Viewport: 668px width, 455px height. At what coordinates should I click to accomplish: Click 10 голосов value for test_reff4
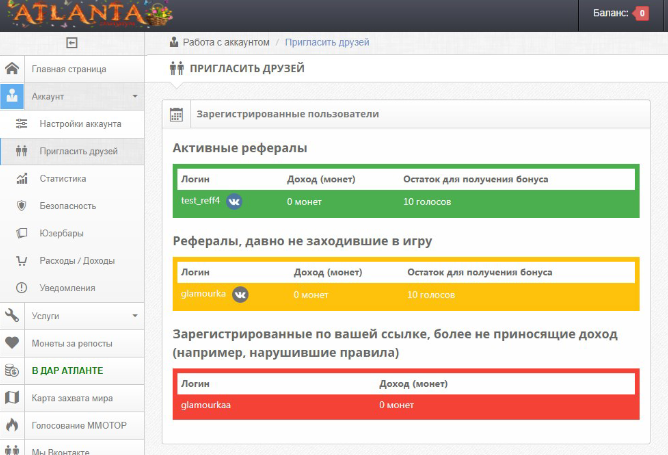click(427, 202)
